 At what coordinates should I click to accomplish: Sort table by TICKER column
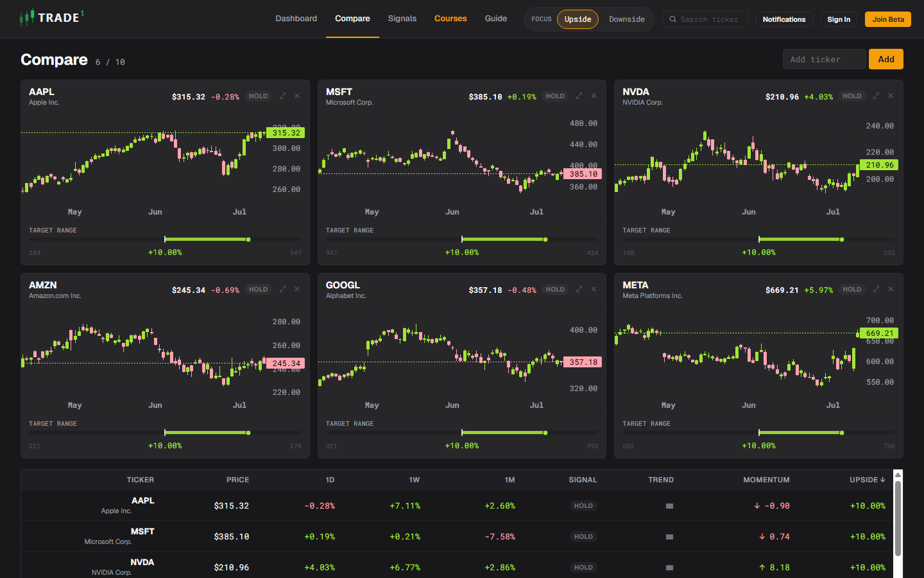pyautogui.click(x=141, y=480)
